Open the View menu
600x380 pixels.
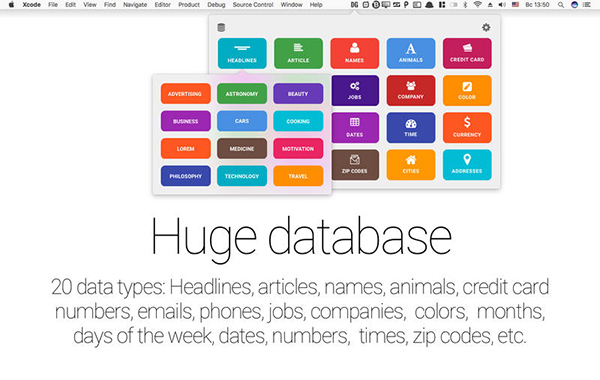[x=90, y=5]
